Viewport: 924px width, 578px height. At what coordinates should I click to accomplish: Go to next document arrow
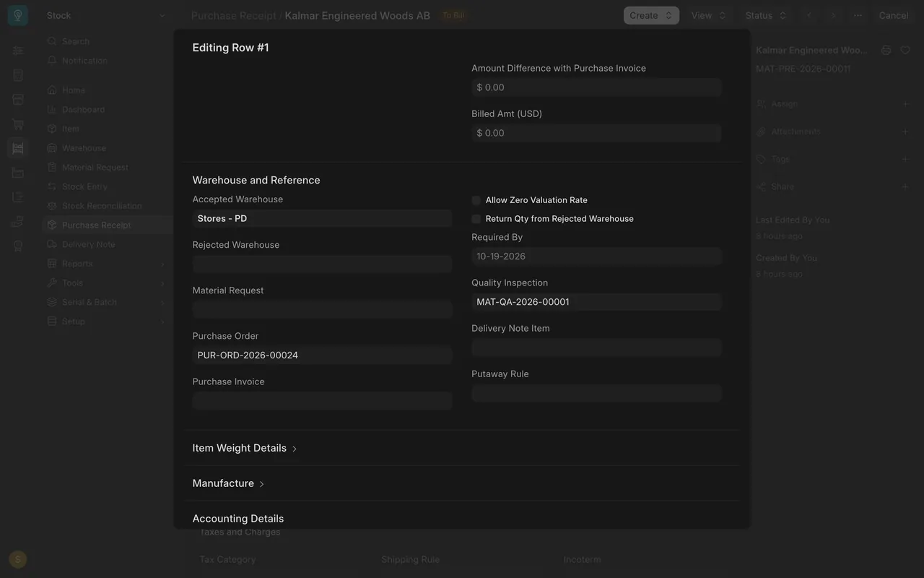[833, 15]
